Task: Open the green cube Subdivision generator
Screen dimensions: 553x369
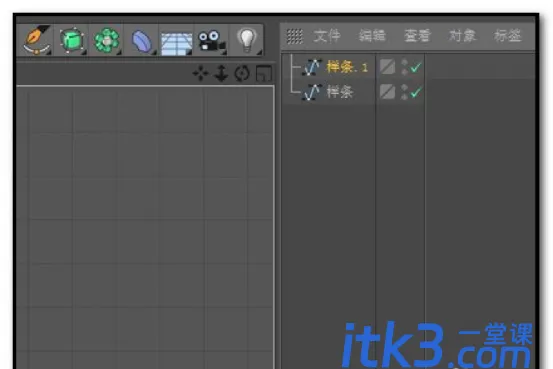Action: [x=72, y=40]
